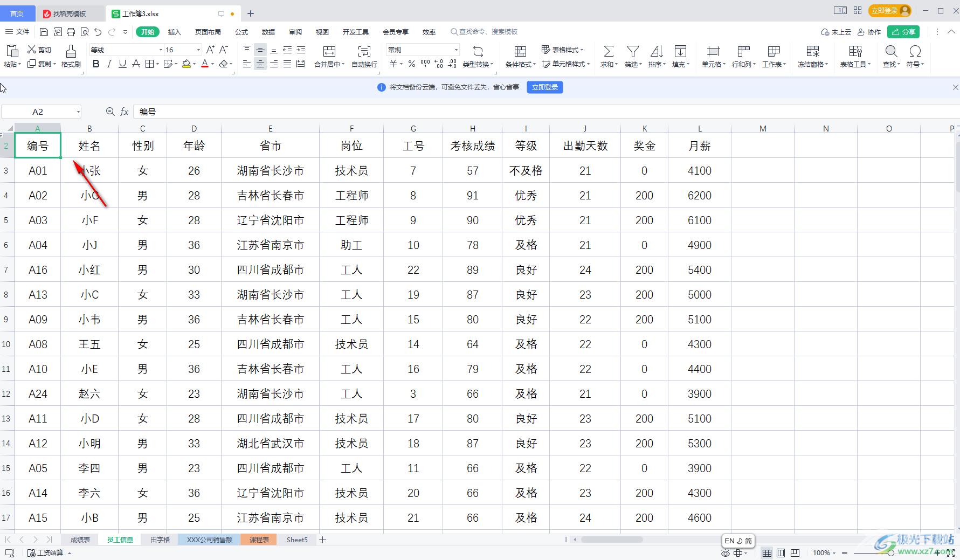Toggle middle vertical alignment
Image resolution: width=960 pixels, height=560 pixels.
click(260, 50)
